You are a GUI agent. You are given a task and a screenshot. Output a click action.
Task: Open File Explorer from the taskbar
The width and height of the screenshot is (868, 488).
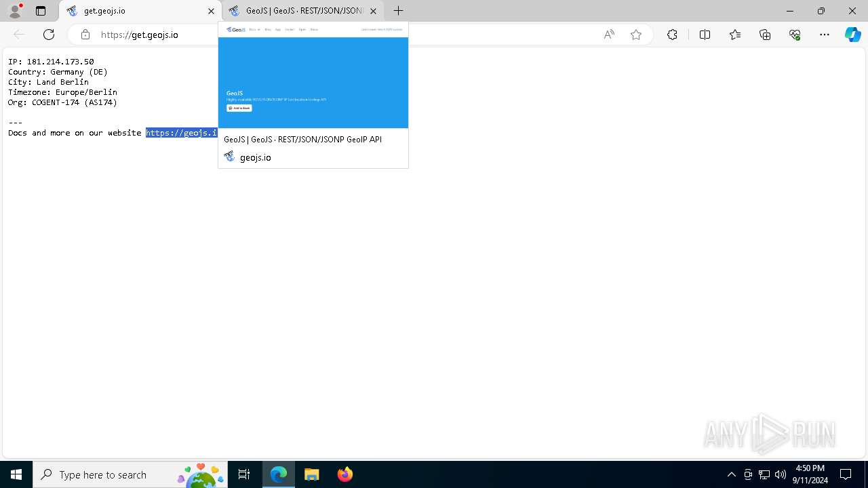click(x=311, y=474)
